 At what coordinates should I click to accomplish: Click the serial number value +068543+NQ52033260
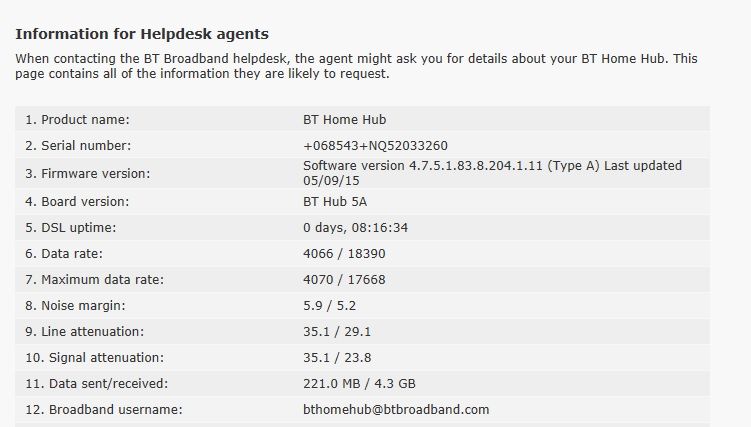pos(375,145)
